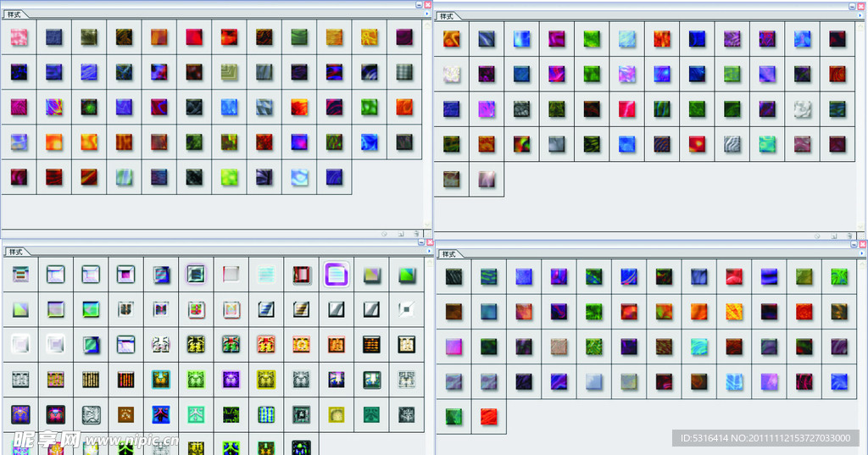Screen dimensions: 868x455
Task: Click Clear Style icon in the top-left panel footer
Action: coord(384,234)
